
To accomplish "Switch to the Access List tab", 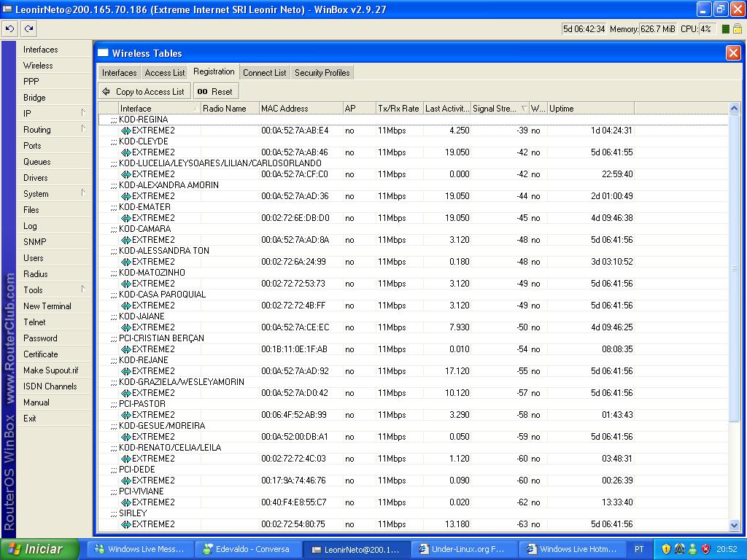I will point(164,73).
